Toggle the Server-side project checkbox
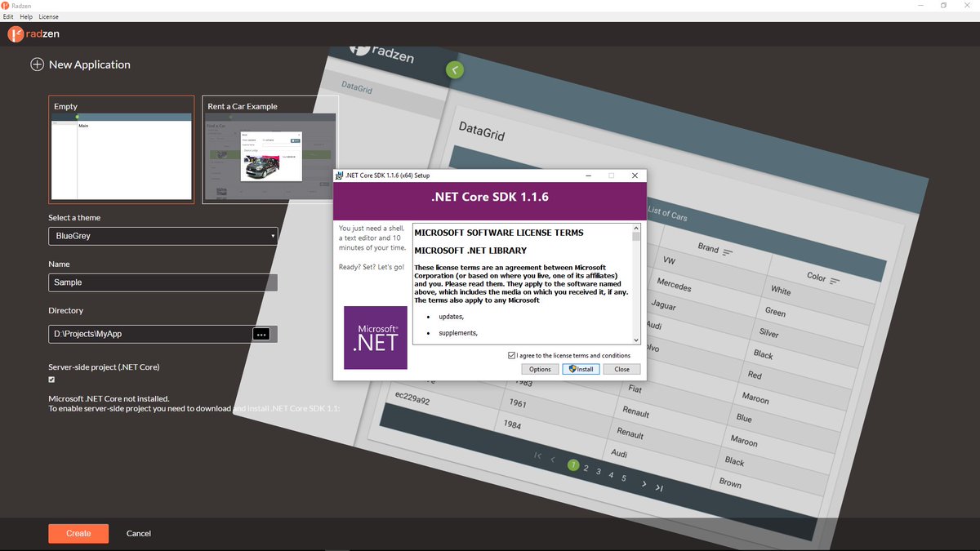The height and width of the screenshot is (551, 980). (51, 380)
